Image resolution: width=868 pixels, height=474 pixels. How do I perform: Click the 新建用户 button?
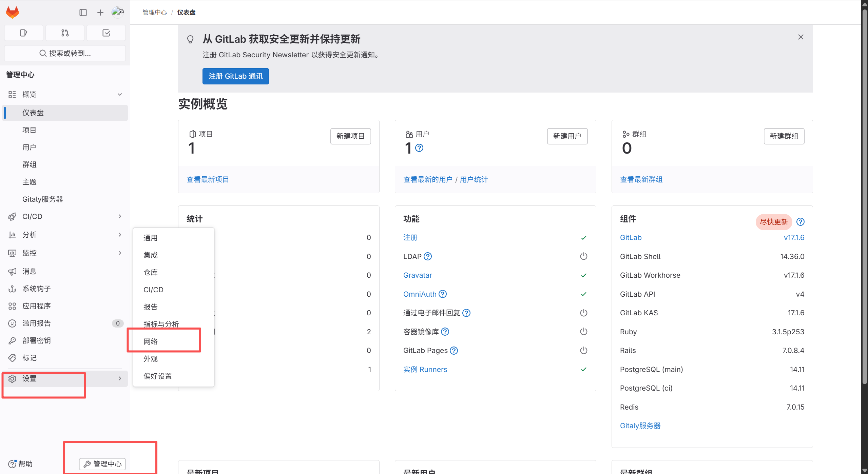[x=567, y=136]
